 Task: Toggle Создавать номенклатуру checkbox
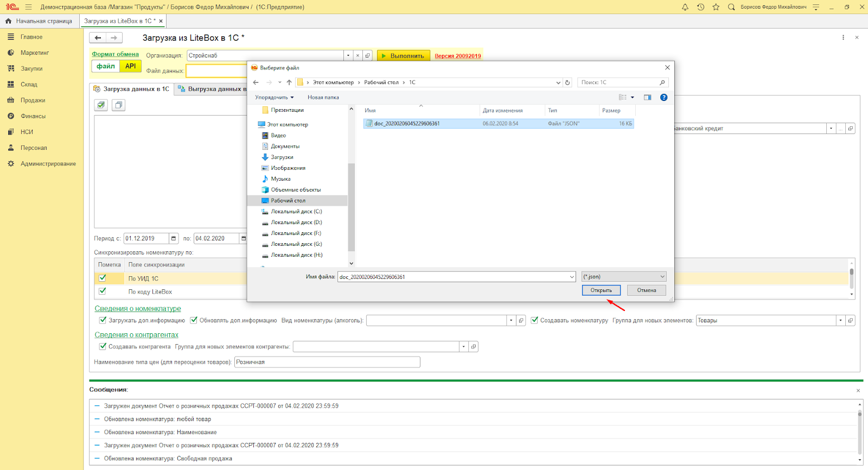[534, 320]
